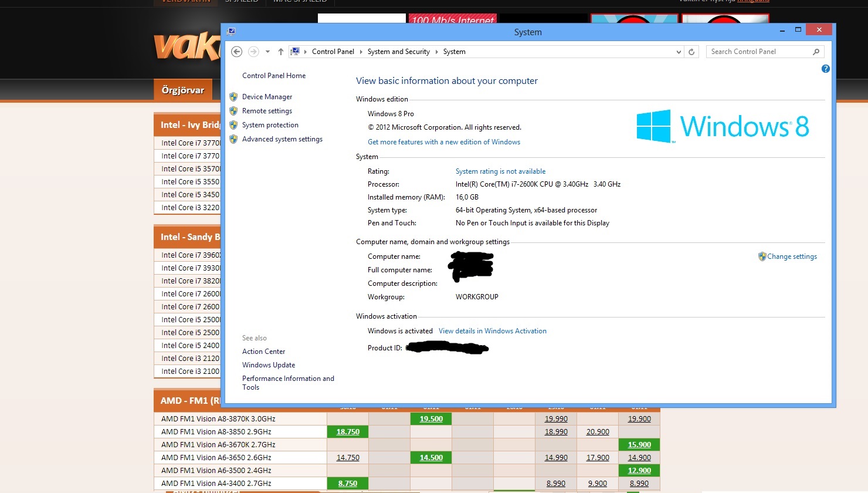Viewport: 868px width, 493px height.
Task: Expand the Control Panel breadcrumb arrow
Action: click(x=361, y=52)
